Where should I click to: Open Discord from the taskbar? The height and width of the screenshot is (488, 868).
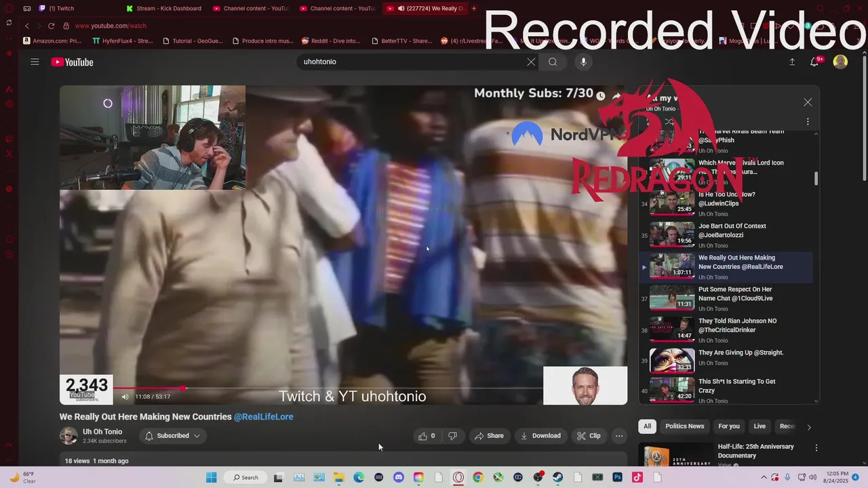399,477
